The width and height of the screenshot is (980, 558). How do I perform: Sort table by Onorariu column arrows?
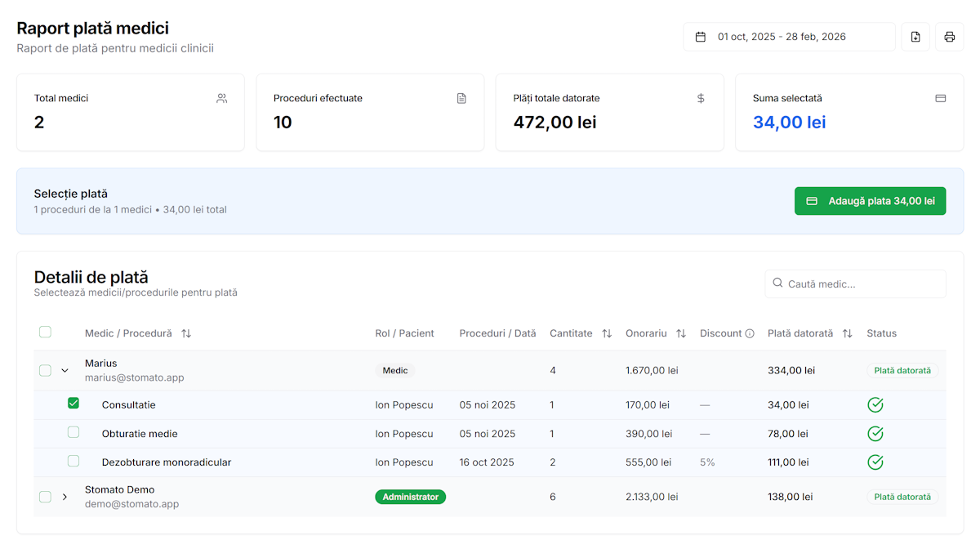(x=681, y=333)
